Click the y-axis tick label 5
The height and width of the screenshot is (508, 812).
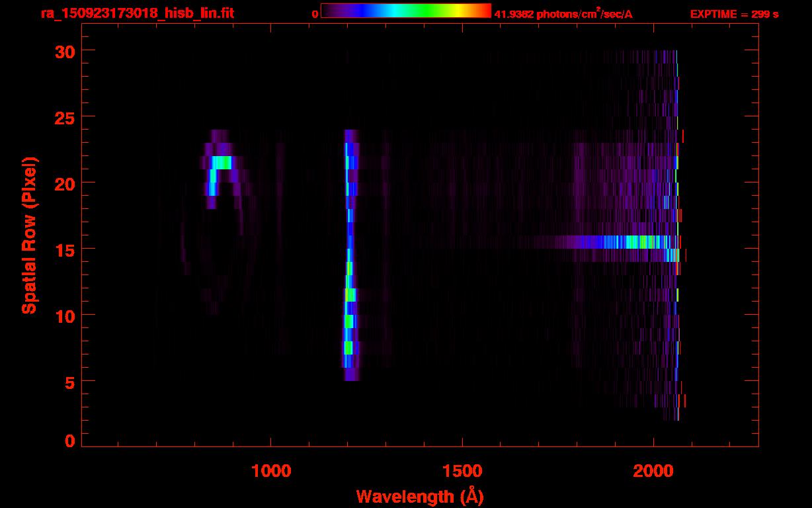[x=69, y=382]
